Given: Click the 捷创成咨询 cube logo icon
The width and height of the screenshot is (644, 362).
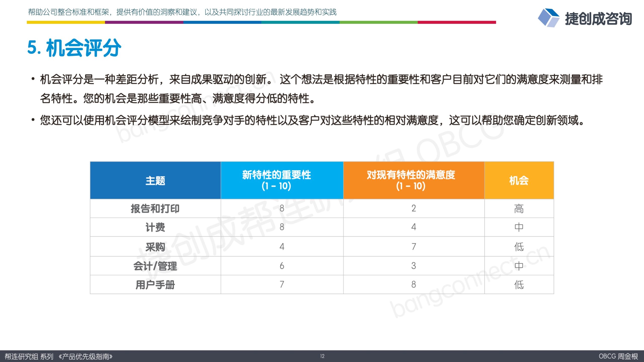Looking at the screenshot, I should tap(549, 18).
